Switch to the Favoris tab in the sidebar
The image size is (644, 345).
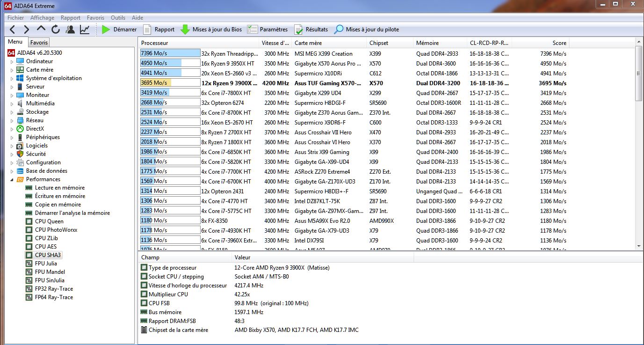click(x=39, y=43)
